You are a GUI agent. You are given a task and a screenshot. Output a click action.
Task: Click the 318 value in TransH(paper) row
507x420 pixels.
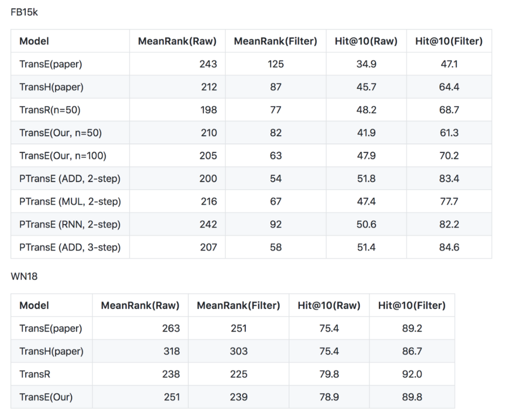pyautogui.click(x=171, y=351)
